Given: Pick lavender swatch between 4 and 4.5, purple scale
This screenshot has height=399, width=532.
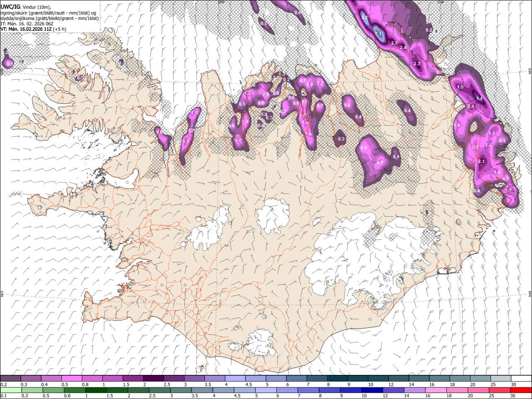Looking at the screenshot, I should coord(234,379).
